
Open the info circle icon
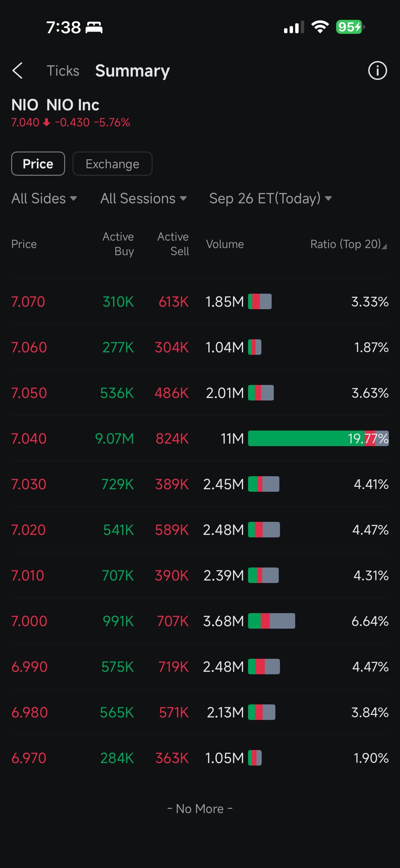377,70
